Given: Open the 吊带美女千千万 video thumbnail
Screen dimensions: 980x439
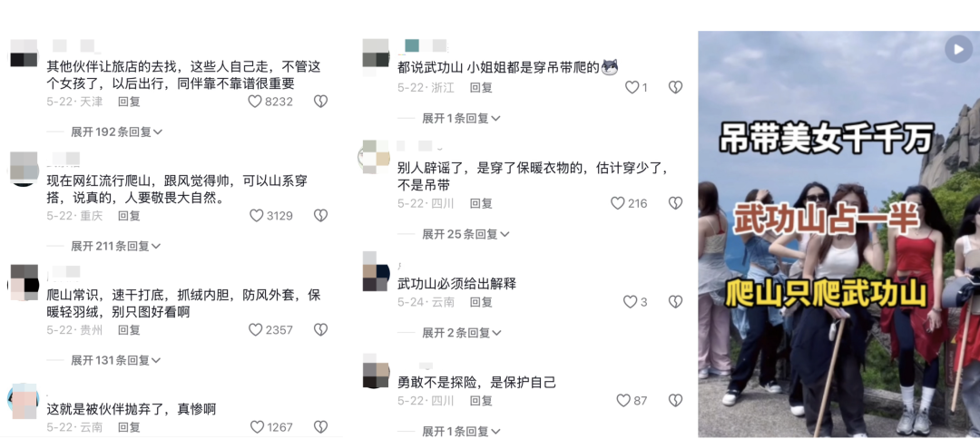Looking at the screenshot, I should pos(838,234).
